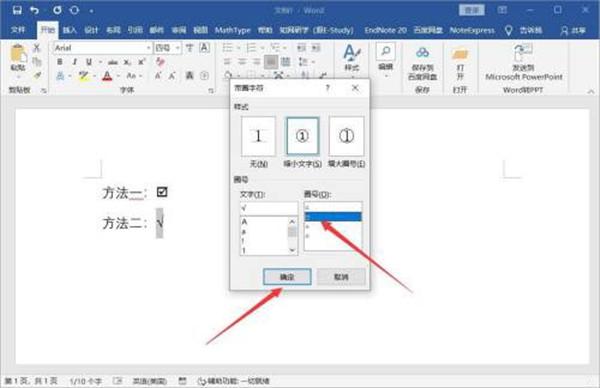
Task: Open the ribbon display options in the title bar
Action: coord(502,10)
